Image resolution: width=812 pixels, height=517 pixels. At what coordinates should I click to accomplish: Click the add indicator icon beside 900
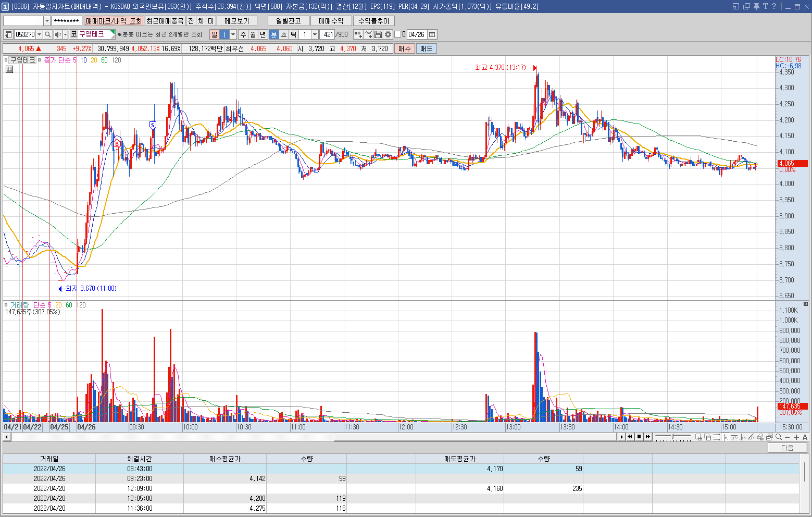coord(358,34)
